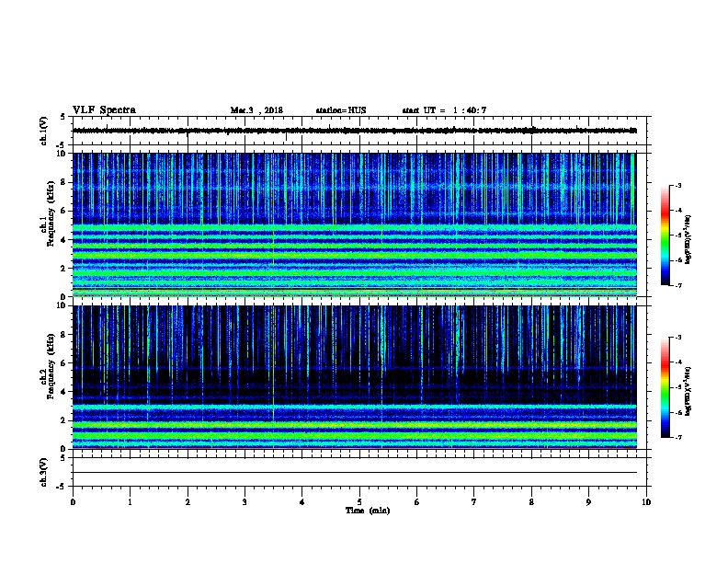Image resolution: width=728 pixels, height=563 pixels.
Task: Click the ch.3(V) axis "-5" tick label
Action: point(62,487)
